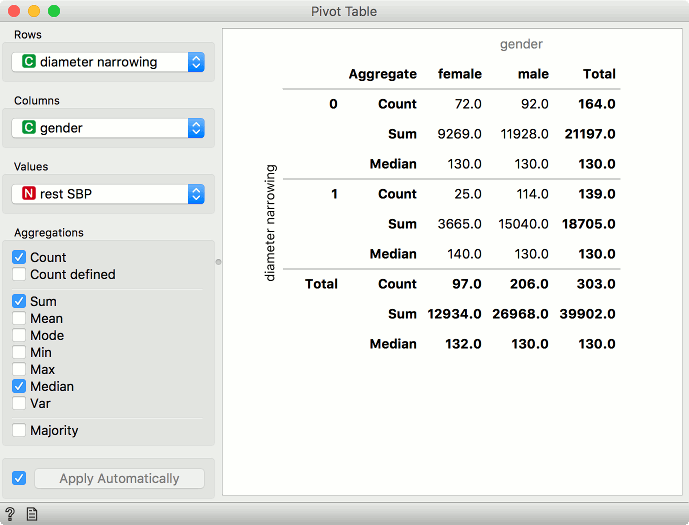Enable the Majority aggregation
Image resolution: width=689 pixels, height=525 pixels.
tap(20, 431)
